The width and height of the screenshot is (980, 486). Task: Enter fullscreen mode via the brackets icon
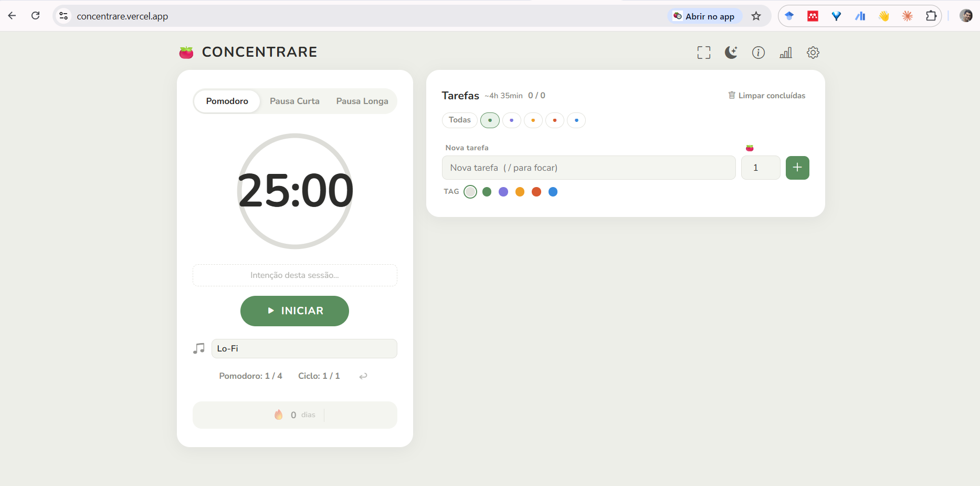tap(704, 53)
